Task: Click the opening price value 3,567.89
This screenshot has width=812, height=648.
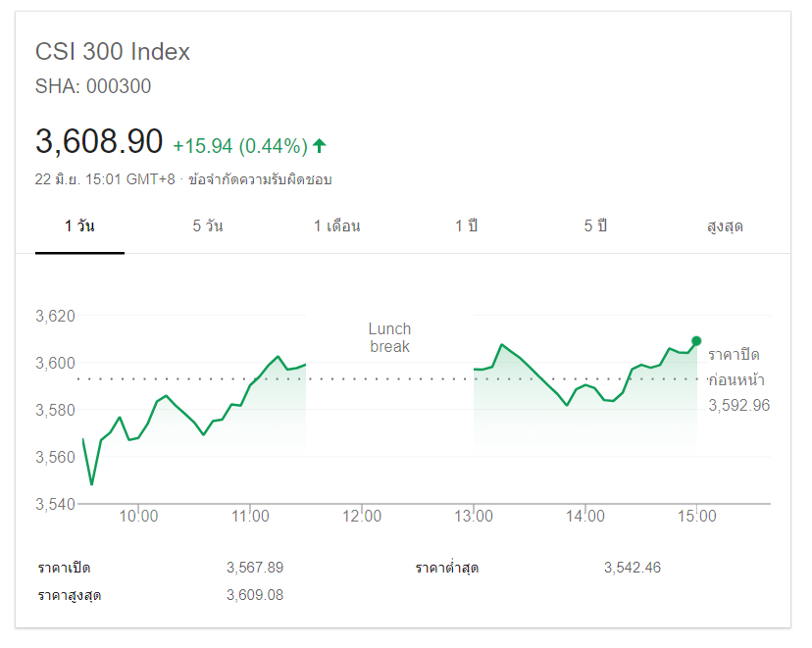Action: tap(254, 568)
